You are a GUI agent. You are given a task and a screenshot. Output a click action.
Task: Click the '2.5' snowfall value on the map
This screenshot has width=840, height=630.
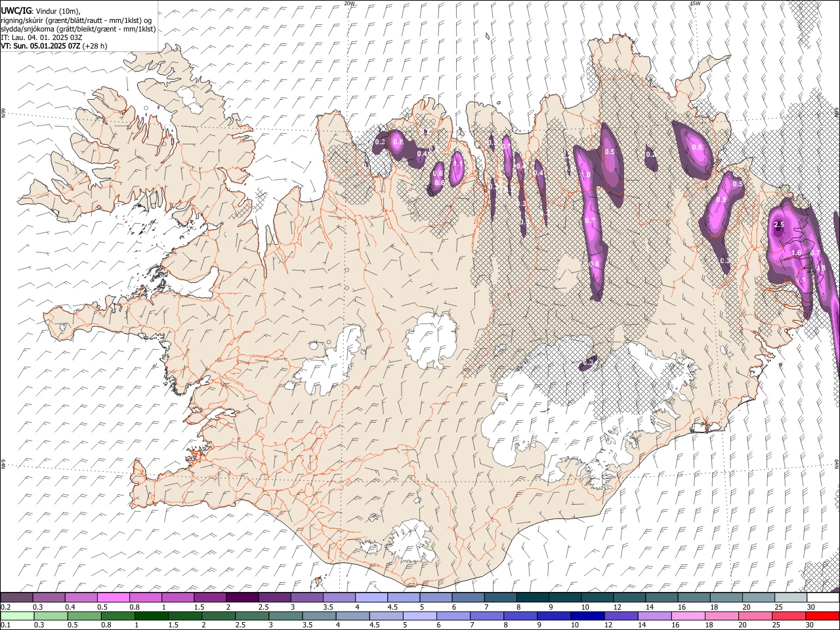779,225
